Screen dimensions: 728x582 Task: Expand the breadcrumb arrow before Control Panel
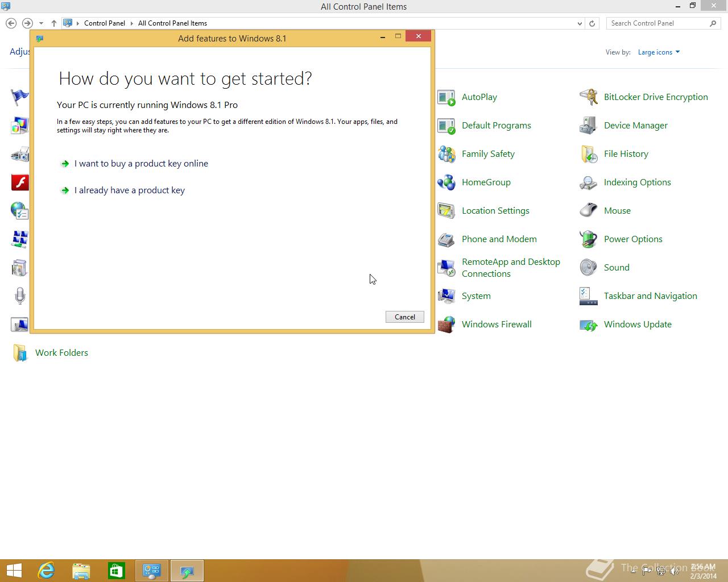tap(78, 23)
